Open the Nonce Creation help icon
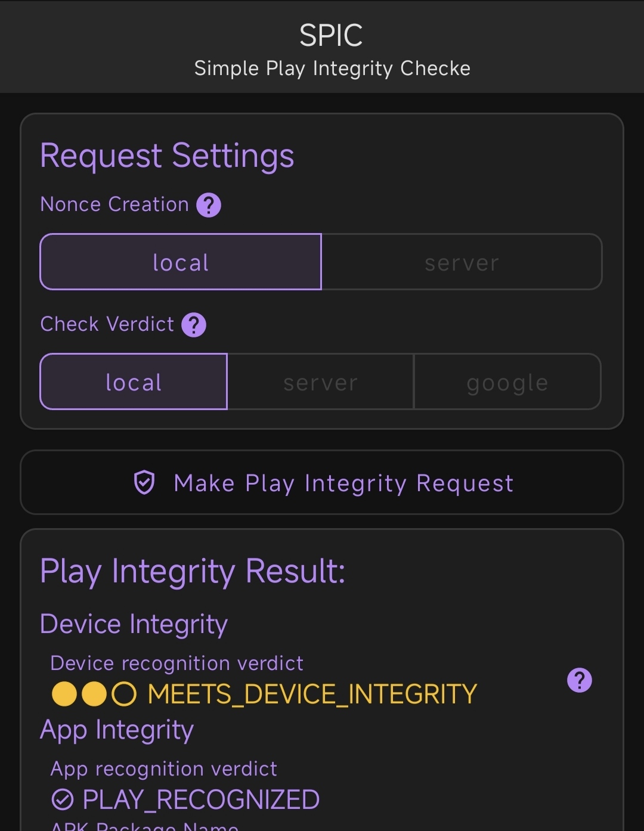The height and width of the screenshot is (831, 644). pyautogui.click(x=209, y=205)
